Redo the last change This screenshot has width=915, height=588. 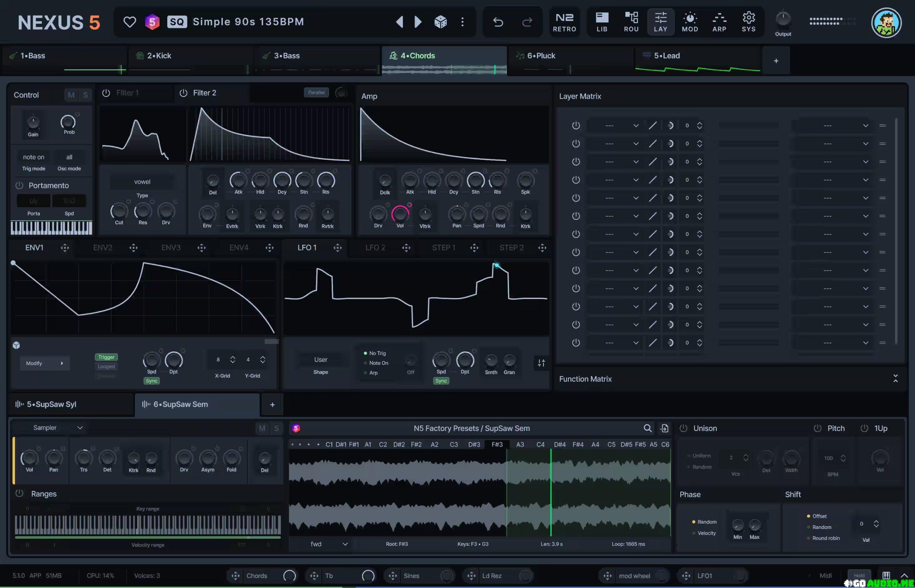pyautogui.click(x=527, y=22)
